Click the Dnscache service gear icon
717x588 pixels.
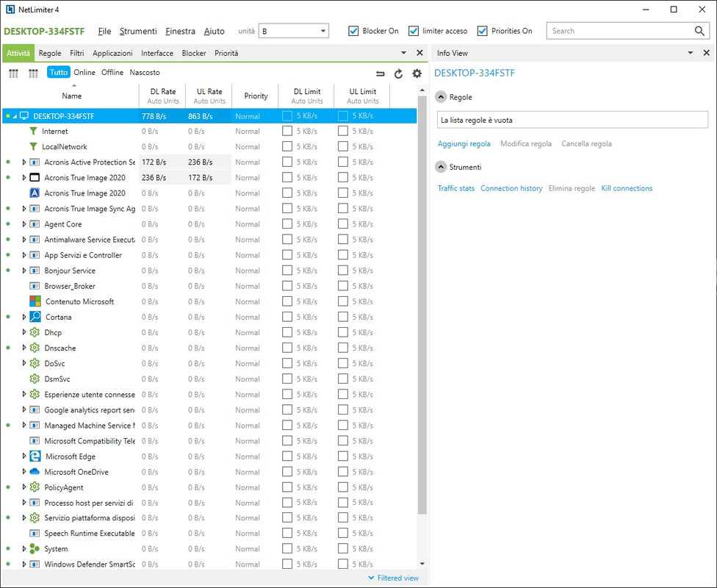35,348
